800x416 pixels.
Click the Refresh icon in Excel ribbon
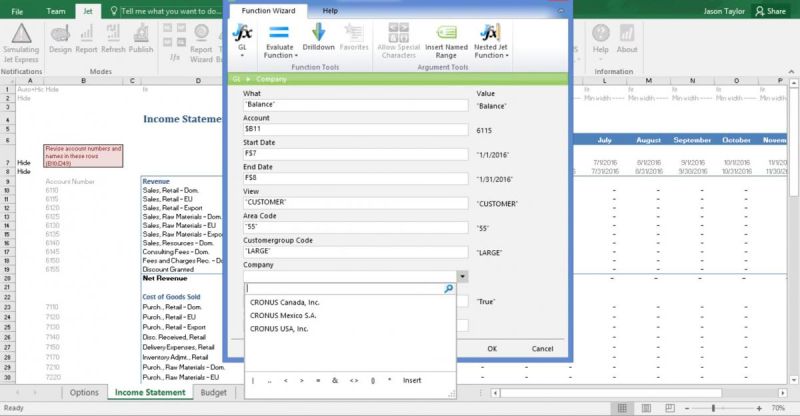point(113,33)
